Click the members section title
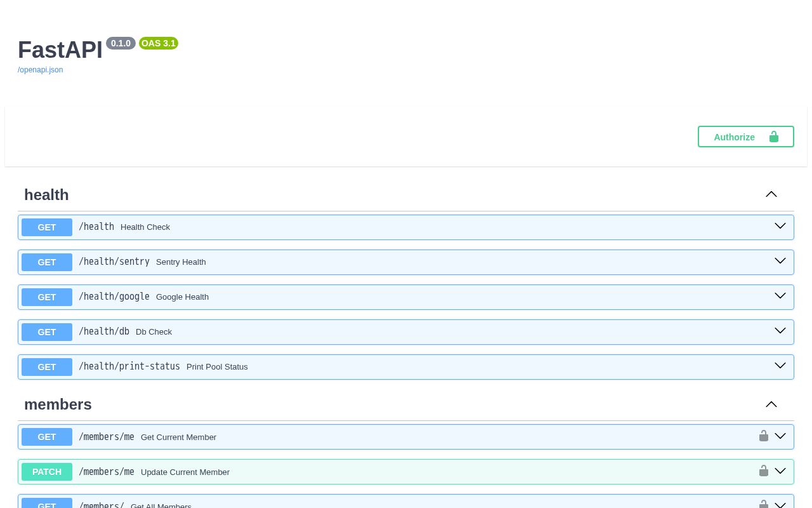812x508 pixels. click(x=58, y=404)
